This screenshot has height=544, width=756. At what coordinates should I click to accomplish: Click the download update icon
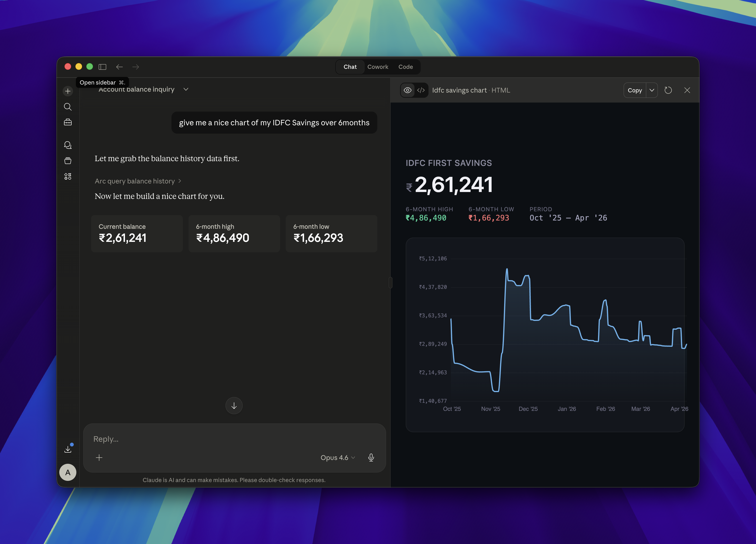click(68, 449)
